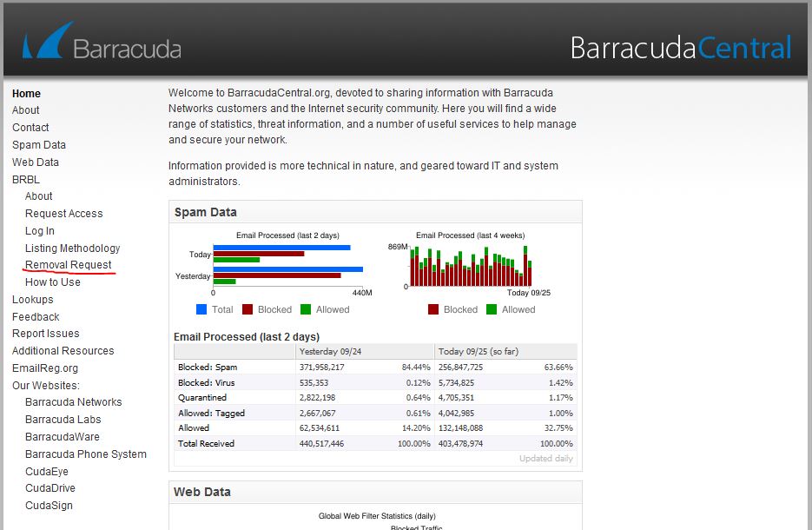Viewport: 812px width, 530px height.
Task: Click the value 2,822,198 in the Quarantined row
Action: coord(318,398)
